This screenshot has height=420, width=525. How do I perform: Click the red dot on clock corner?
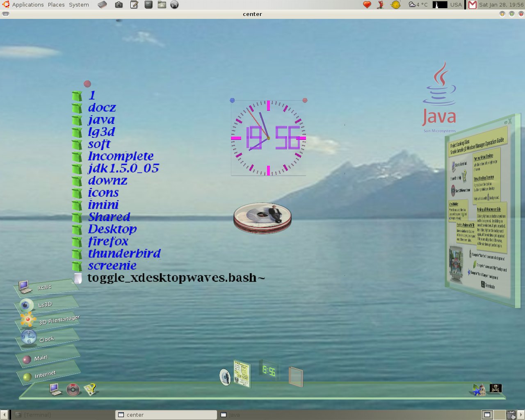pos(305,100)
